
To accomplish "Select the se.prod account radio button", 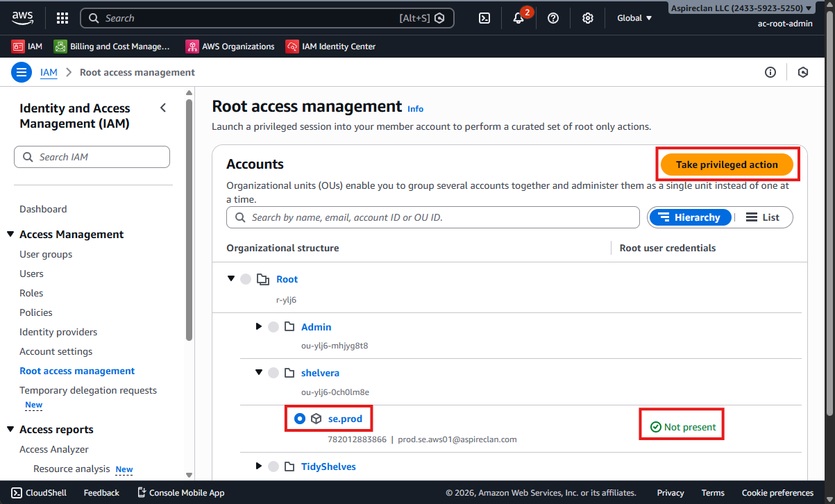I will click(x=300, y=419).
